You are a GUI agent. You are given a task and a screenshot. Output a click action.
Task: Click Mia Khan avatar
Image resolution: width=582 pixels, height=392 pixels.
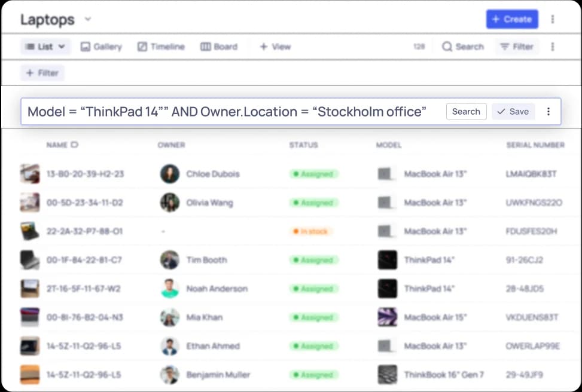click(x=170, y=317)
